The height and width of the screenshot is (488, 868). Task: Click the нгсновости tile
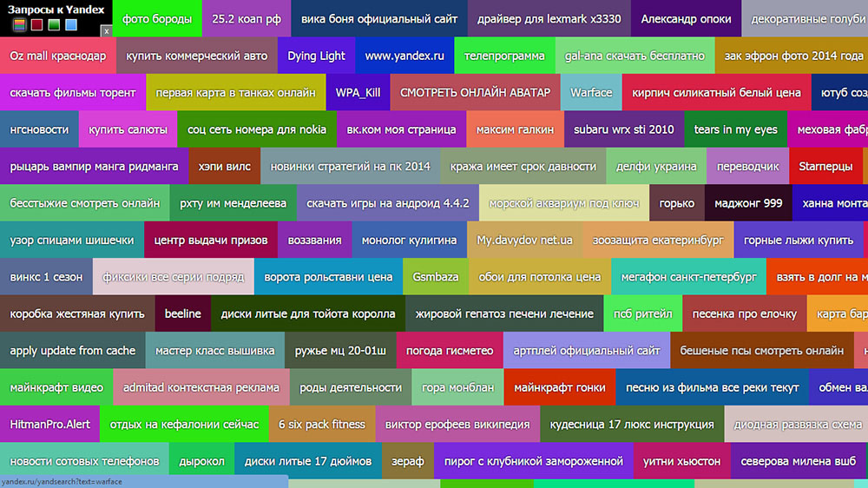(x=39, y=129)
